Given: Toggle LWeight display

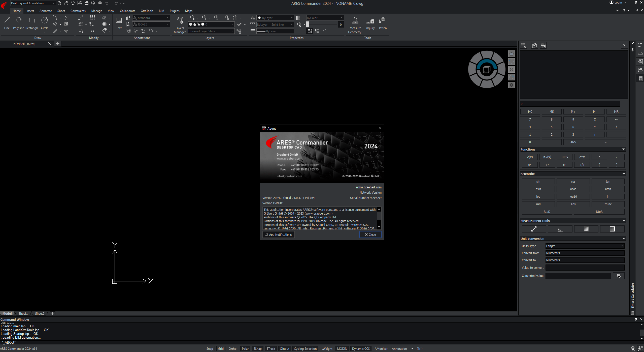Looking at the screenshot, I should (327, 349).
